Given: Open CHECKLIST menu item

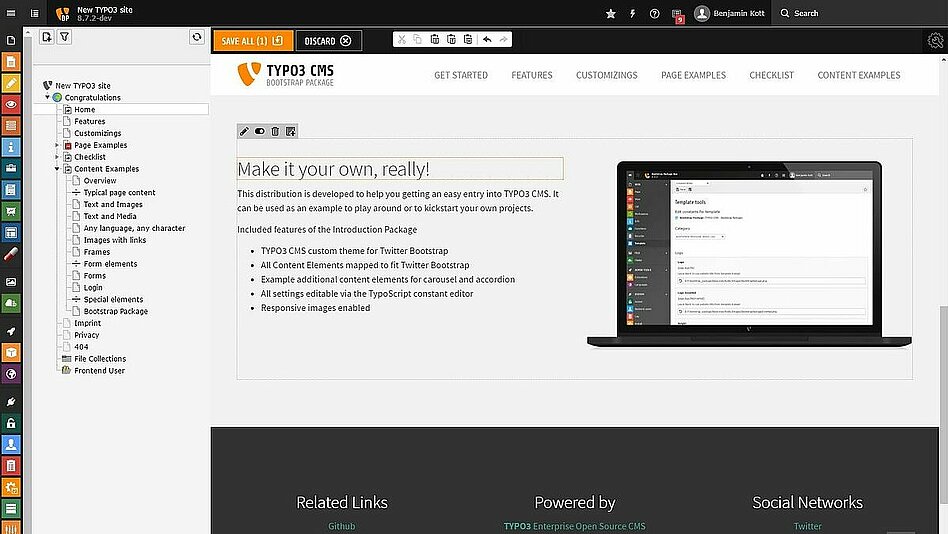Looking at the screenshot, I should point(771,75).
